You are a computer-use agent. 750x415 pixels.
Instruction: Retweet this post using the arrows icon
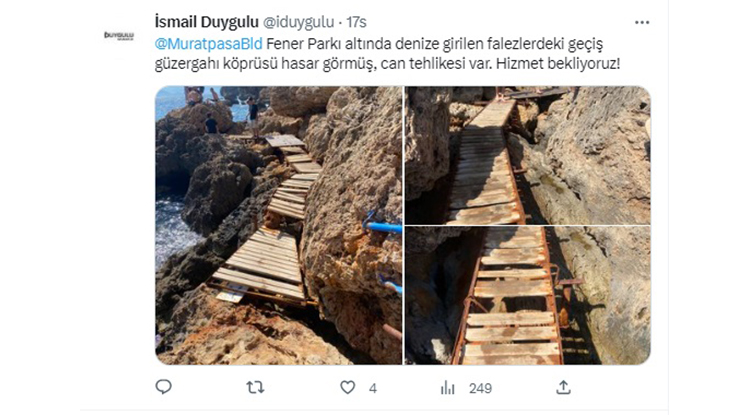pyautogui.click(x=255, y=387)
